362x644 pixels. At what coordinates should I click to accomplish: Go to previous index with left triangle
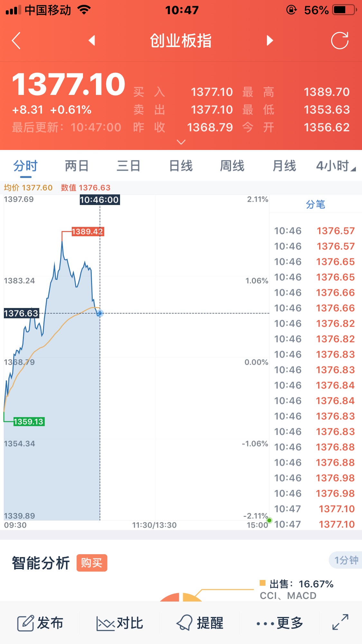(x=92, y=41)
